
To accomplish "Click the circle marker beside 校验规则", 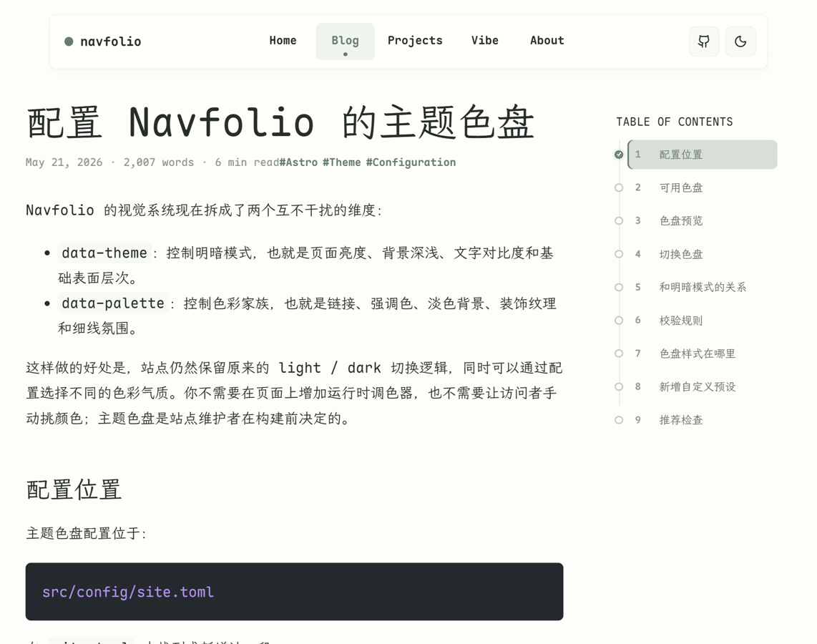I will click(619, 321).
